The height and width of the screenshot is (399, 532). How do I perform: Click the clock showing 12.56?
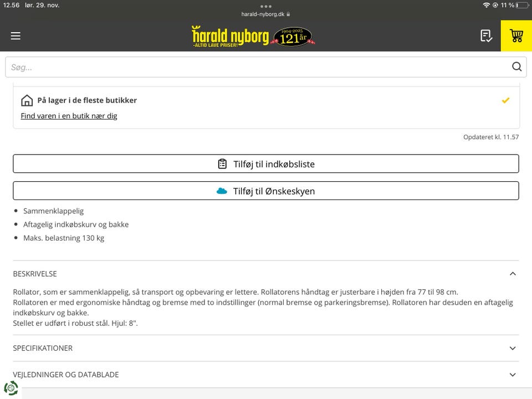tap(11, 5)
